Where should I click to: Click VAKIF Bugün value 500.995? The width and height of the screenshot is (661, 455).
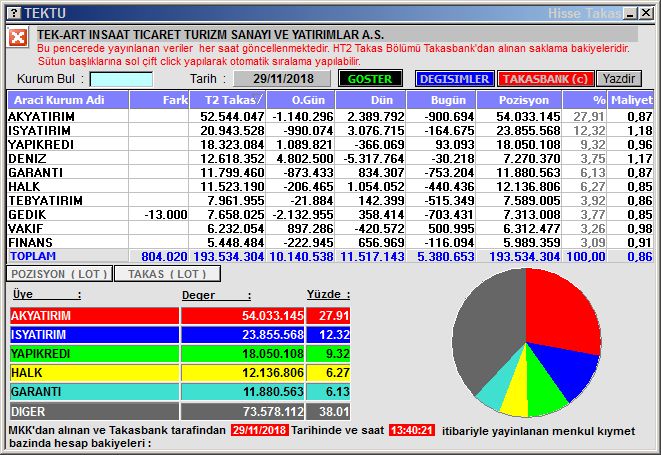pos(451,229)
